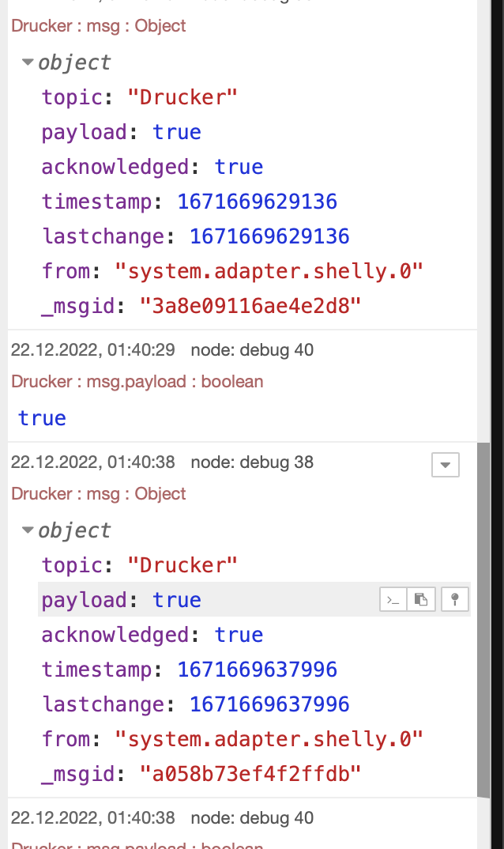Collapse the first object tree at top
Image resolution: width=504 pixels, height=849 pixels.
click(x=28, y=62)
